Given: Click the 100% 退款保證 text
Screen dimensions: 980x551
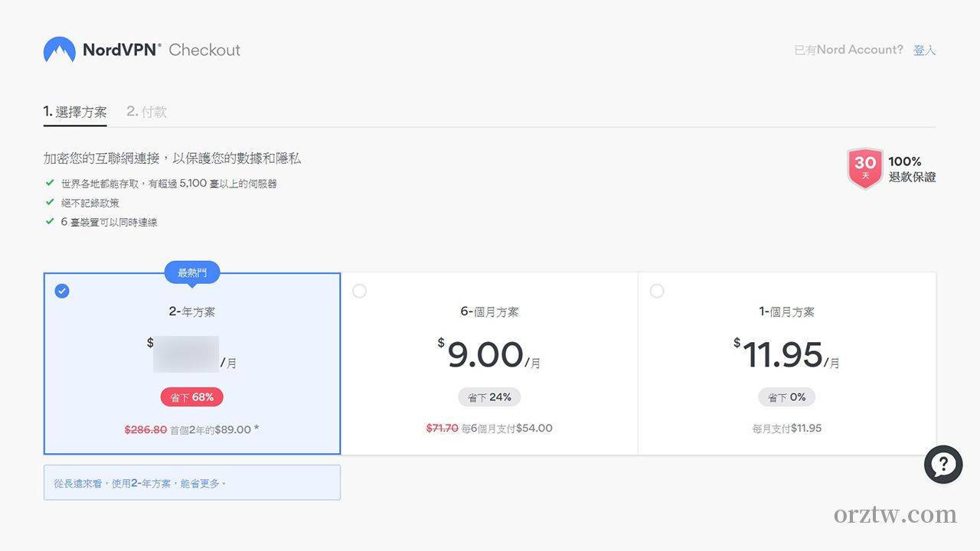Looking at the screenshot, I should (912, 169).
